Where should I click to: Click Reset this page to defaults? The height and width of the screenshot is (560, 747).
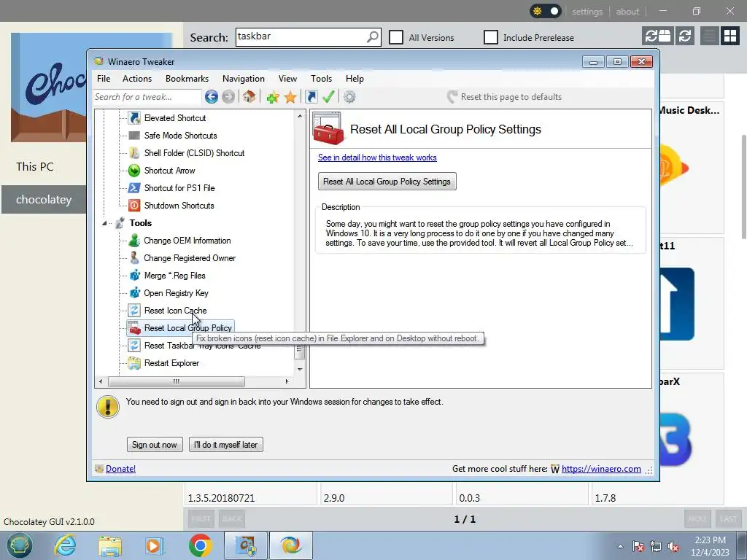[x=504, y=97]
